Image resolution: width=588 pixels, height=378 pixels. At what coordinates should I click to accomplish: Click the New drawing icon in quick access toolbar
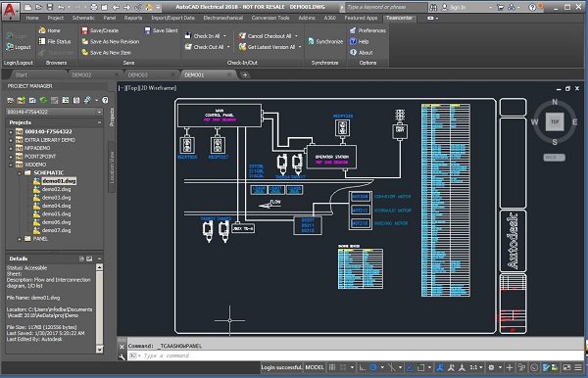pyautogui.click(x=27, y=7)
